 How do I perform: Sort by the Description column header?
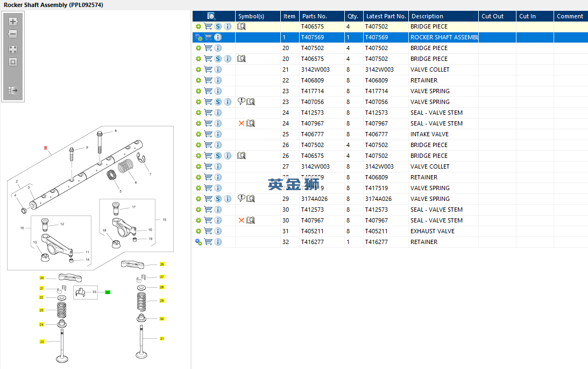click(x=444, y=16)
